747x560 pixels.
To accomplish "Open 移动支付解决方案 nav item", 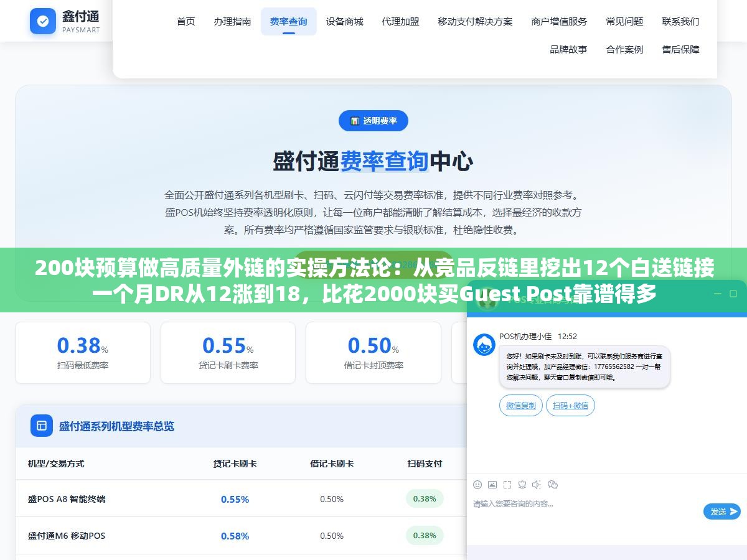I will point(476,21).
